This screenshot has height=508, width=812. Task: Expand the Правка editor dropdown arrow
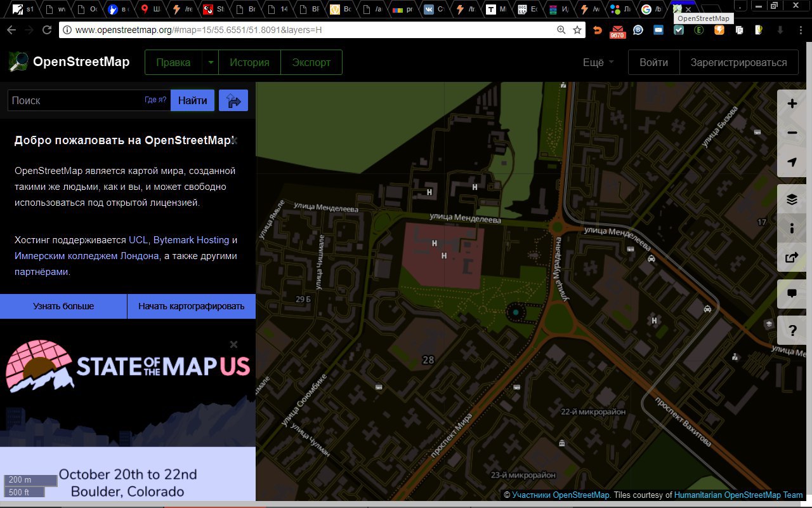(x=210, y=62)
